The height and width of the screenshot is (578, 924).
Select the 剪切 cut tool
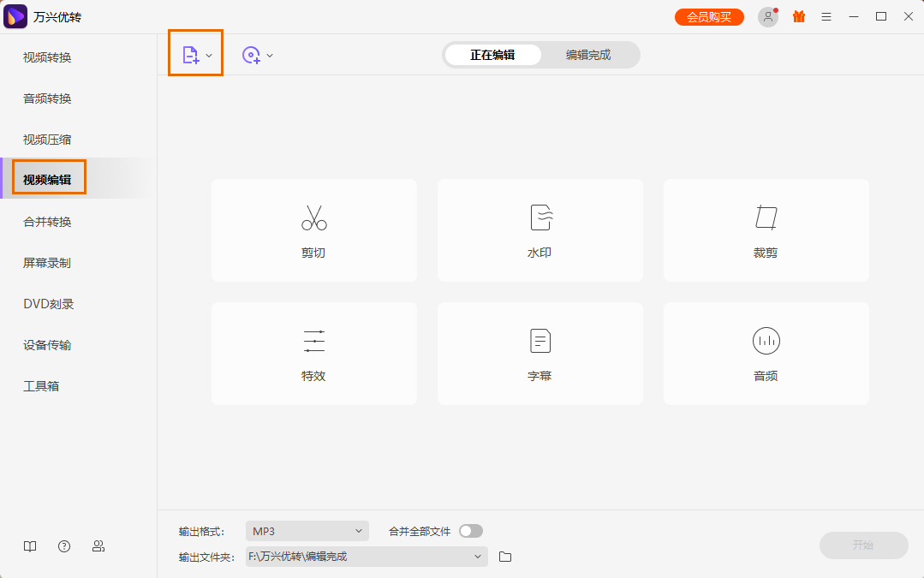(313, 229)
